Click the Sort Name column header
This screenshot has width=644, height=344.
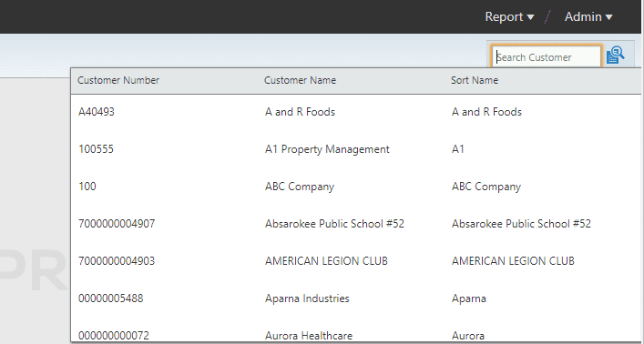(475, 80)
